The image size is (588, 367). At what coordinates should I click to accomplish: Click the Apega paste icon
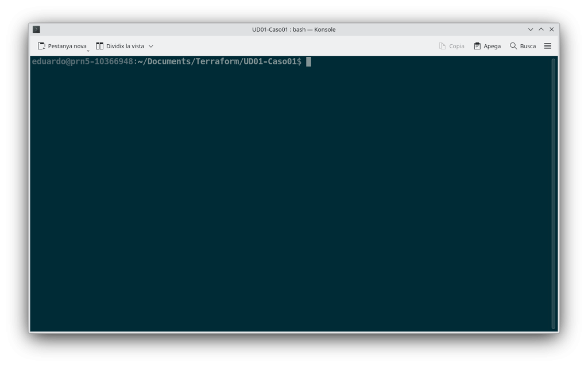pyautogui.click(x=477, y=46)
